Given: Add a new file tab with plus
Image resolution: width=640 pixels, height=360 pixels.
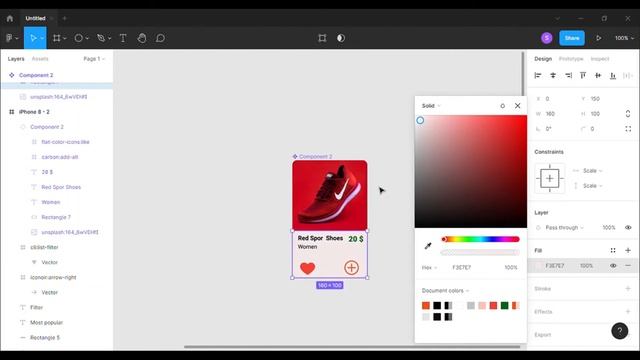Looking at the screenshot, I should pos(64,18).
